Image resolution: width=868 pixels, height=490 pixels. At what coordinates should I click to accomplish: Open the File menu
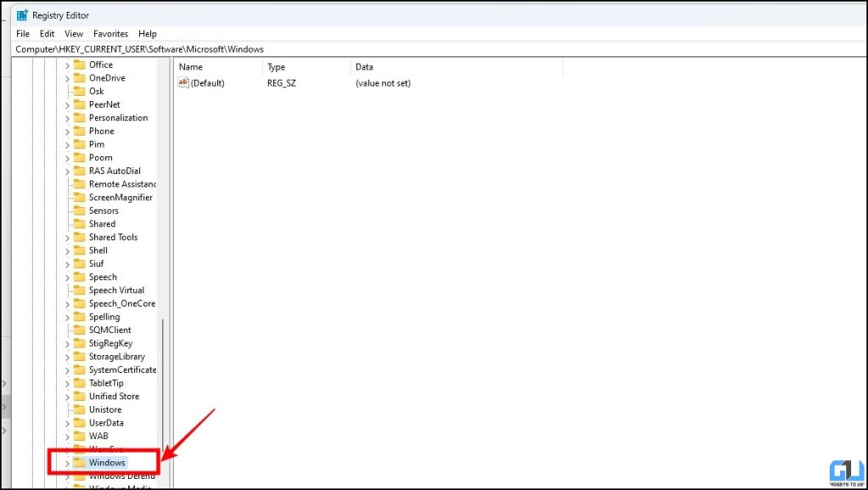click(23, 34)
